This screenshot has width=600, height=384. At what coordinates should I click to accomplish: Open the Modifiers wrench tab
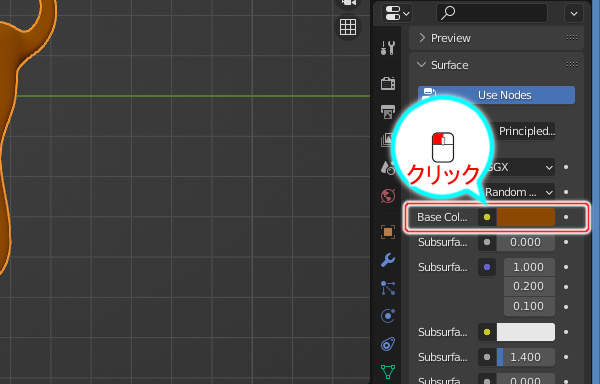point(388,260)
